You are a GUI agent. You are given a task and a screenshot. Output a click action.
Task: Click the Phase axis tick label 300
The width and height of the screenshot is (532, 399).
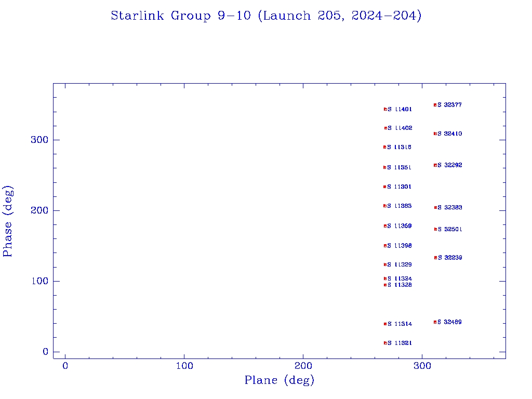(x=39, y=140)
